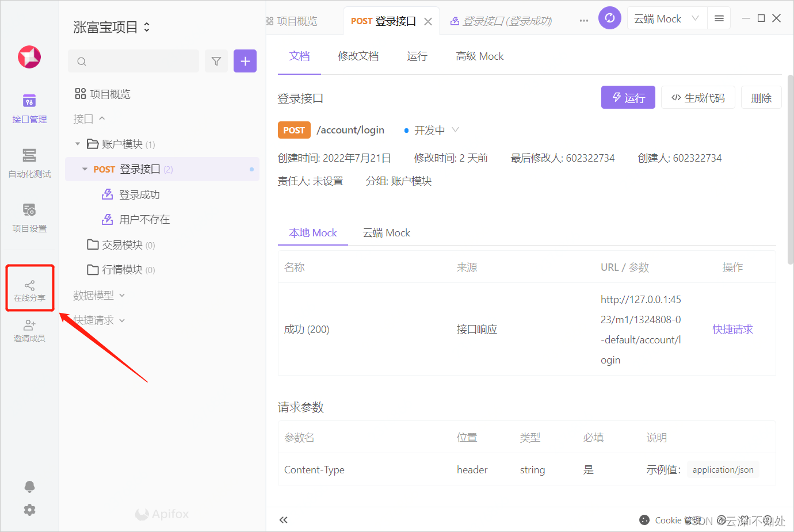Click the purple plus button to add

pyautogui.click(x=245, y=61)
